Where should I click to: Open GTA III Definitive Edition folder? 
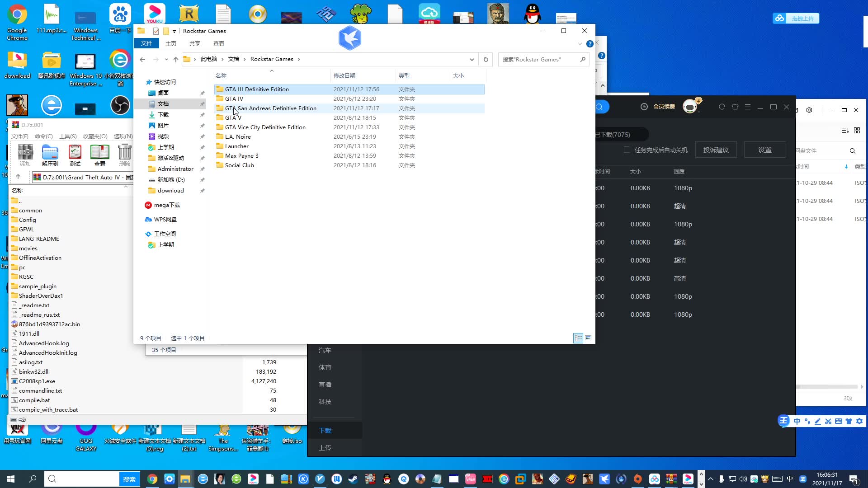click(x=349, y=89)
